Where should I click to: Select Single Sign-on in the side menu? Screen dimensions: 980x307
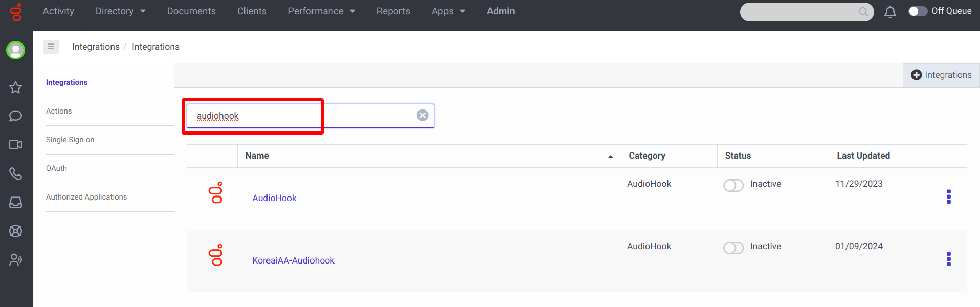pos(70,140)
